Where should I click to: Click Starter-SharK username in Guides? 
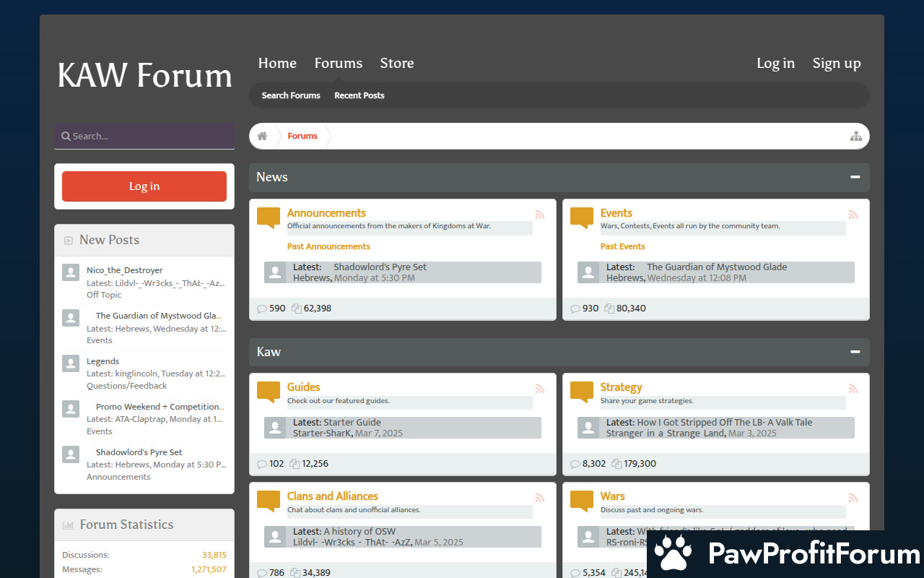coord(323,433)
